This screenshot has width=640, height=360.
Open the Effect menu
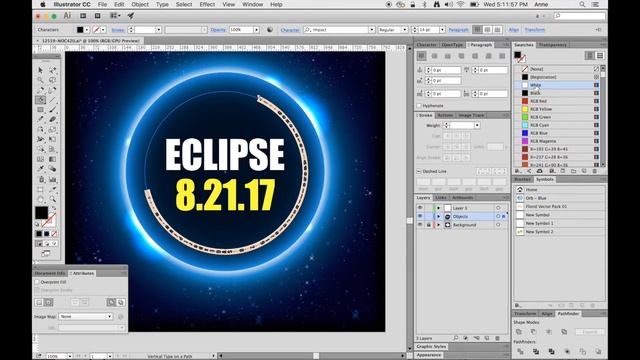207,4
